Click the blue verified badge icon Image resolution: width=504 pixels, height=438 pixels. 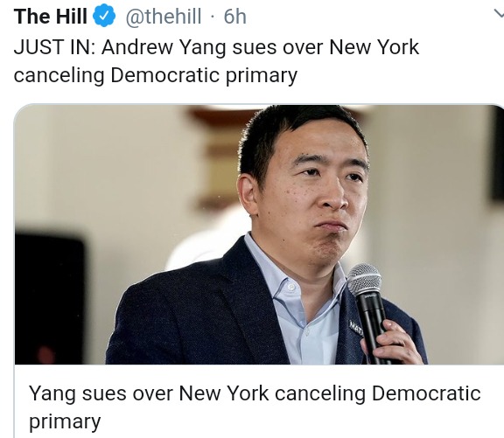click(104, 17)
